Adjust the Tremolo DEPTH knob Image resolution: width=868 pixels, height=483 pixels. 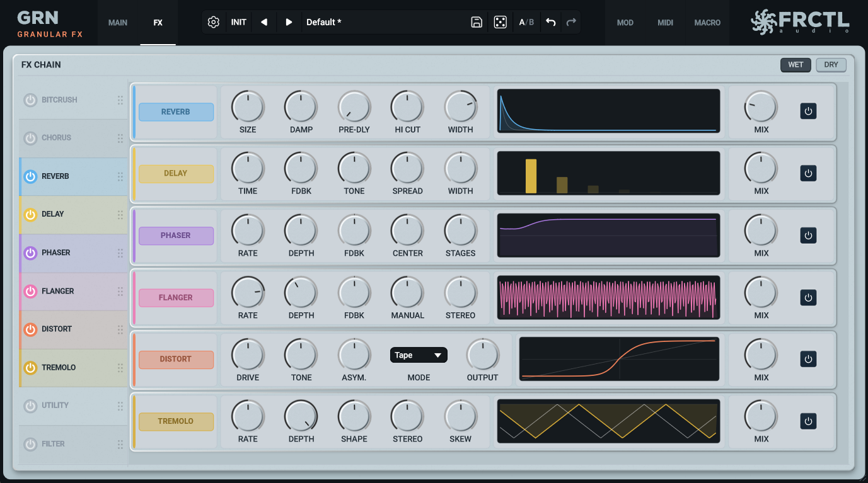301,416
